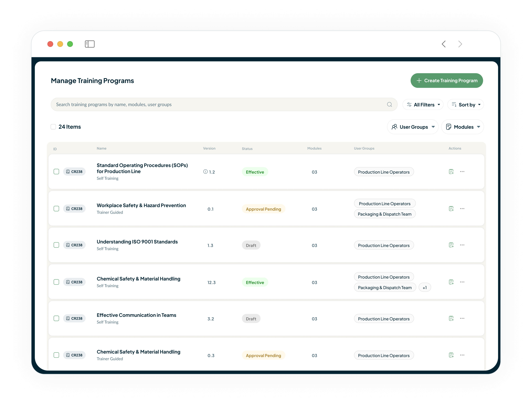Click the Effective status badge on Chemical Safety row

click(255, 282)
